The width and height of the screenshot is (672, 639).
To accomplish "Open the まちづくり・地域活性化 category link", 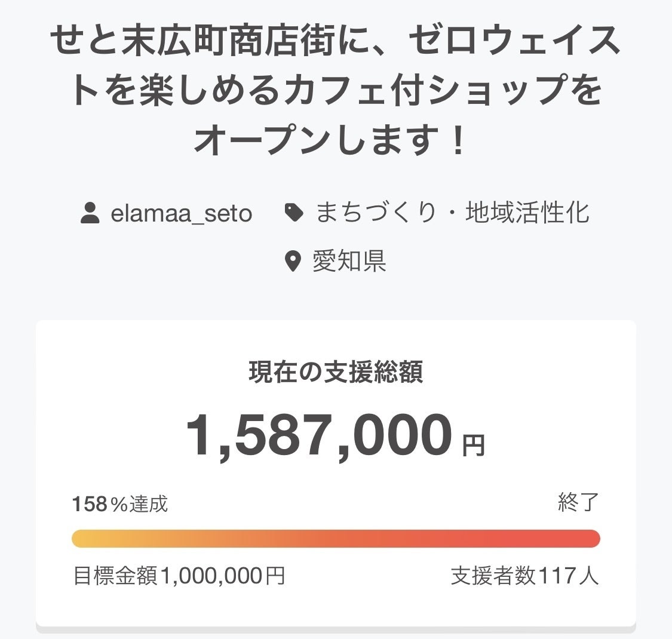I will coord(452,213).
